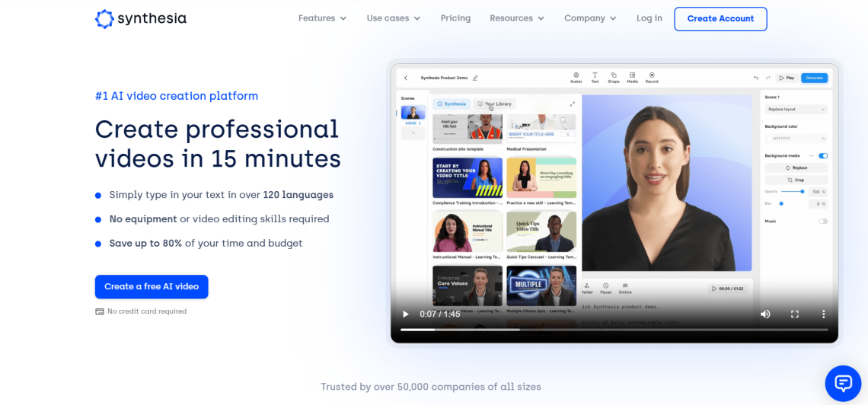Click the 'Synthesia Product Demo' project title
This screenshot has width=868, height=405.
point(444,78)
